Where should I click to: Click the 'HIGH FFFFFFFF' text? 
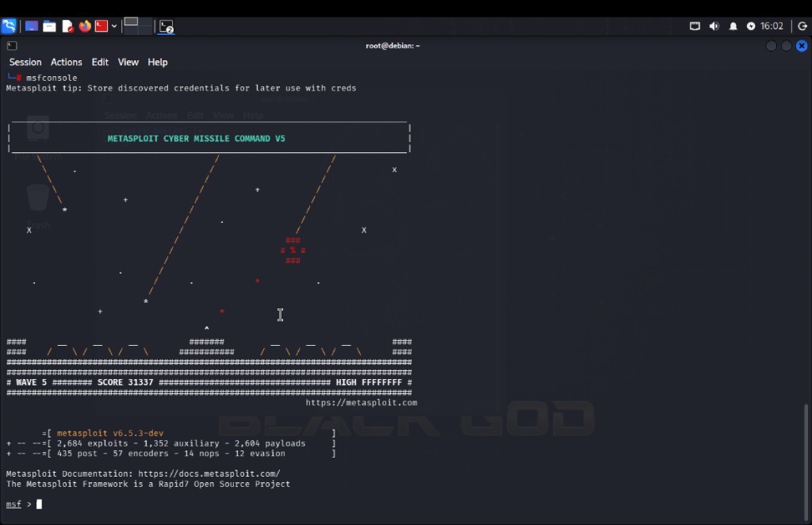[369, 382]
